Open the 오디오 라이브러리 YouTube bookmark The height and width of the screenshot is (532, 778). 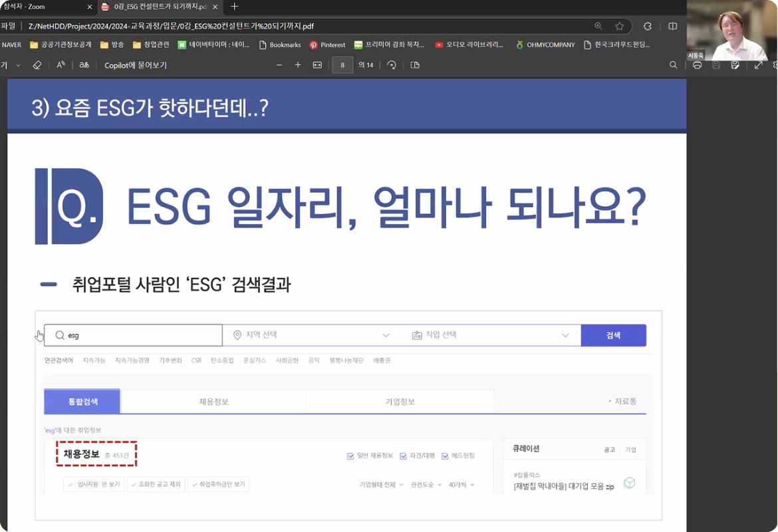point(469,45)
